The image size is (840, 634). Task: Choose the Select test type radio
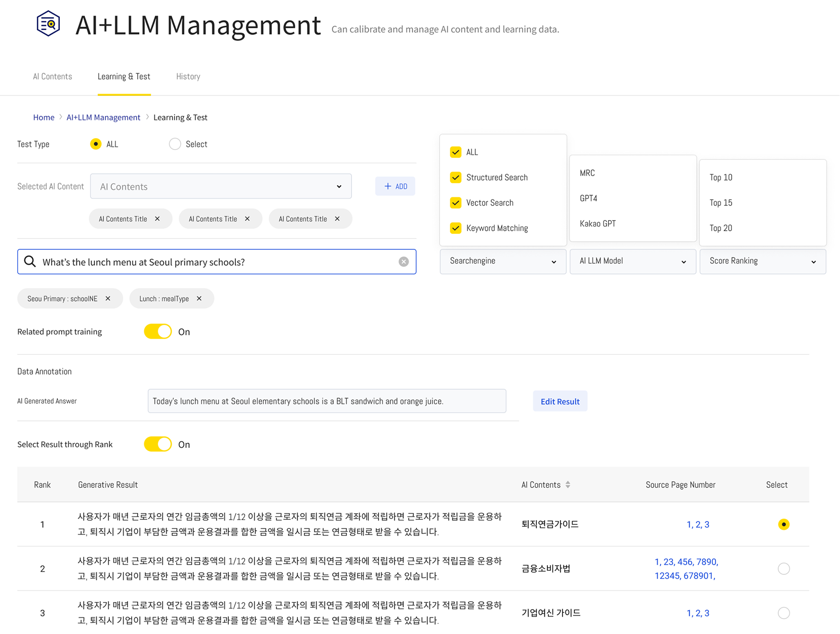tap(175, 144)
